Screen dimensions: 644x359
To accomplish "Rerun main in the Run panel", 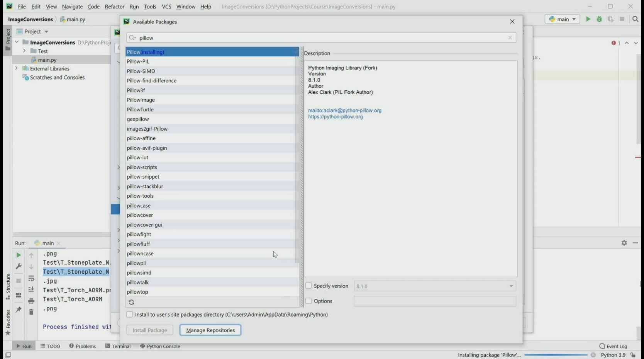I will pyautogui.click(x=19, y=255).
